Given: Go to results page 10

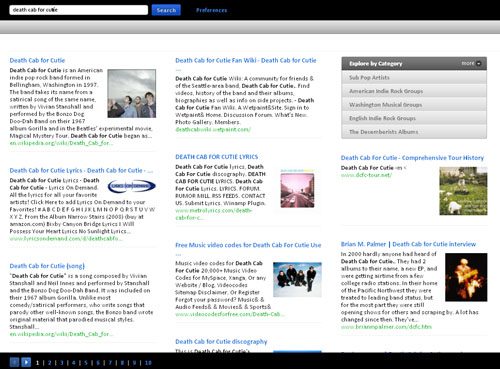Looking at the screenshot, I should 148,363.
